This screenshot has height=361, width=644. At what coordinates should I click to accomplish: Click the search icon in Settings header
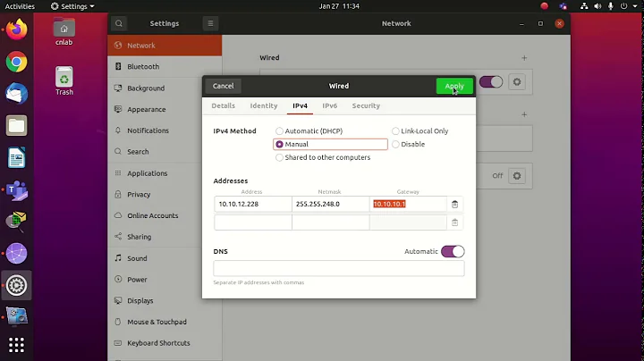tap(119, 23)
